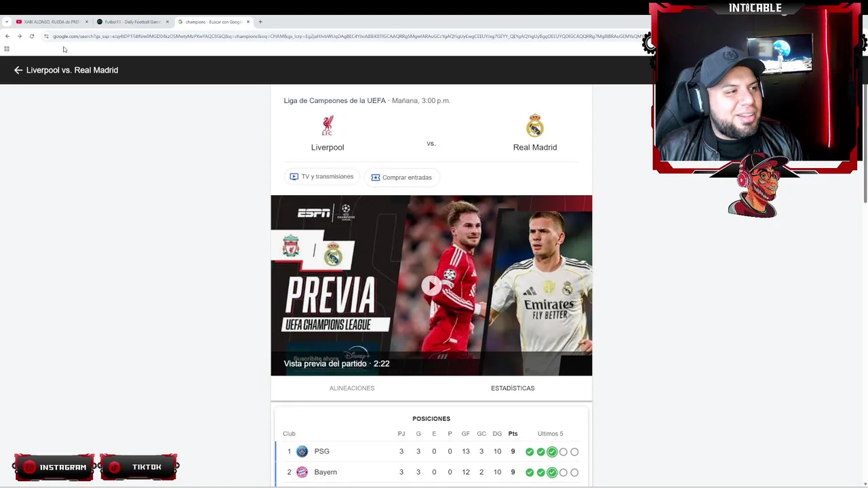Click the Pts column header
This screenshot has width=868, height=488.
513,434
